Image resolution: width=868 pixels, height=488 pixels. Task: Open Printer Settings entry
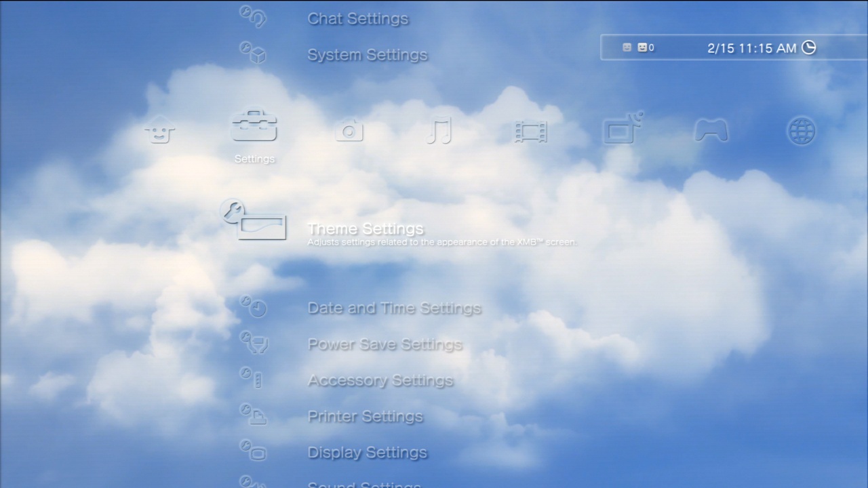pos(365,416)
